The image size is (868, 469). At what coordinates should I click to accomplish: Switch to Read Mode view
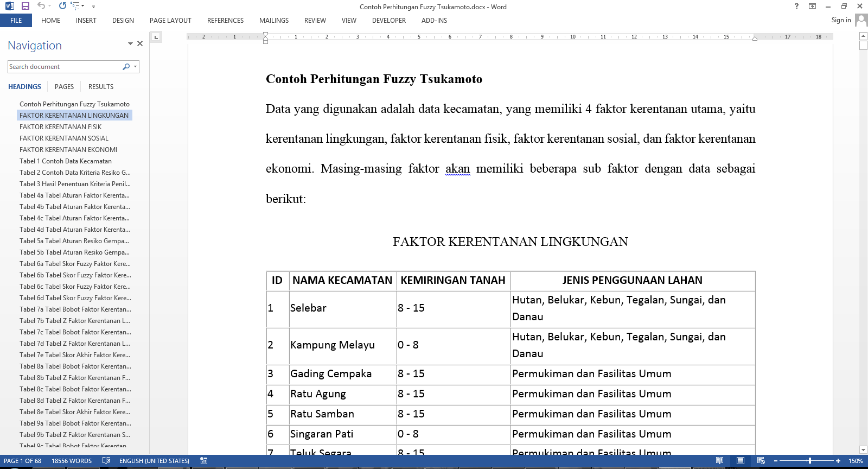[x=719, y=461]
